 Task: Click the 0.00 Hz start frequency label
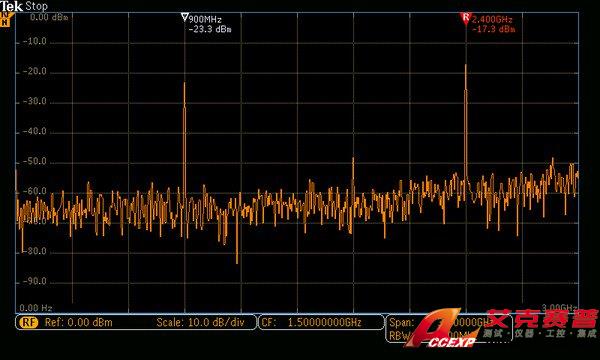(35, 308)
